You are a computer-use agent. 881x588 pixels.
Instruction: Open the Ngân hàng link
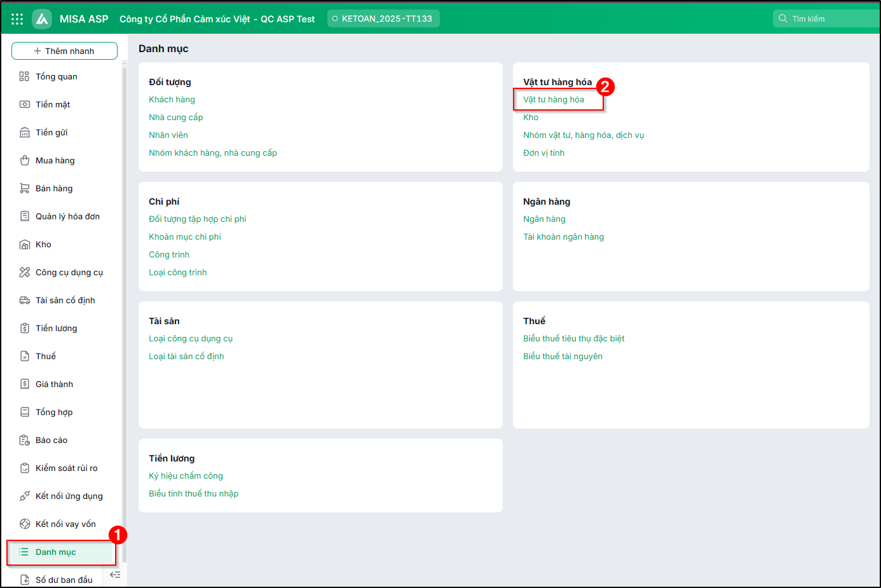[x=545, y=219]
